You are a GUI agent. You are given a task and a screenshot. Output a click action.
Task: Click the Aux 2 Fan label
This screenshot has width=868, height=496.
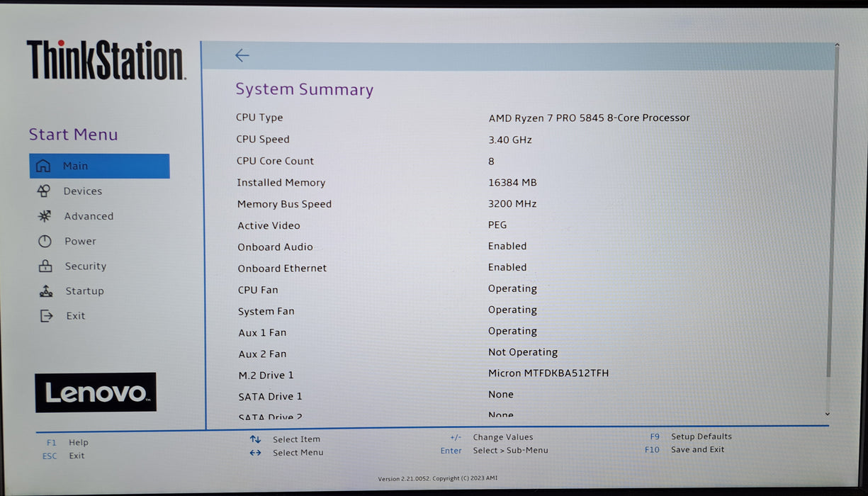[x=262, y=354]
